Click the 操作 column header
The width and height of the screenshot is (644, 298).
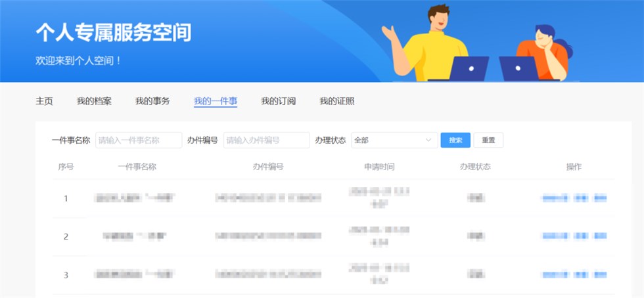[574, 167]
